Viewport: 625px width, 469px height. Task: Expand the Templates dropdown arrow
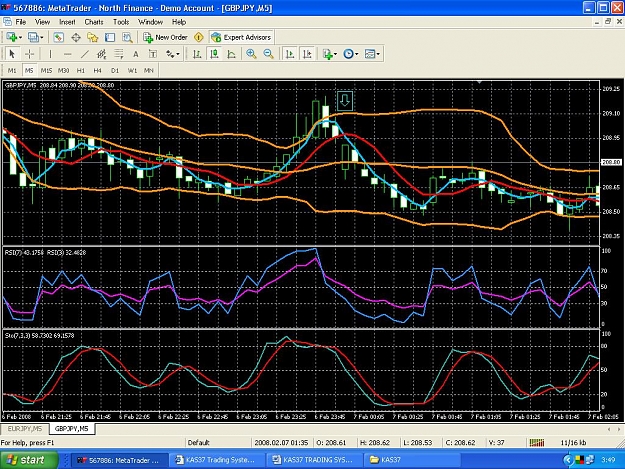378,54
